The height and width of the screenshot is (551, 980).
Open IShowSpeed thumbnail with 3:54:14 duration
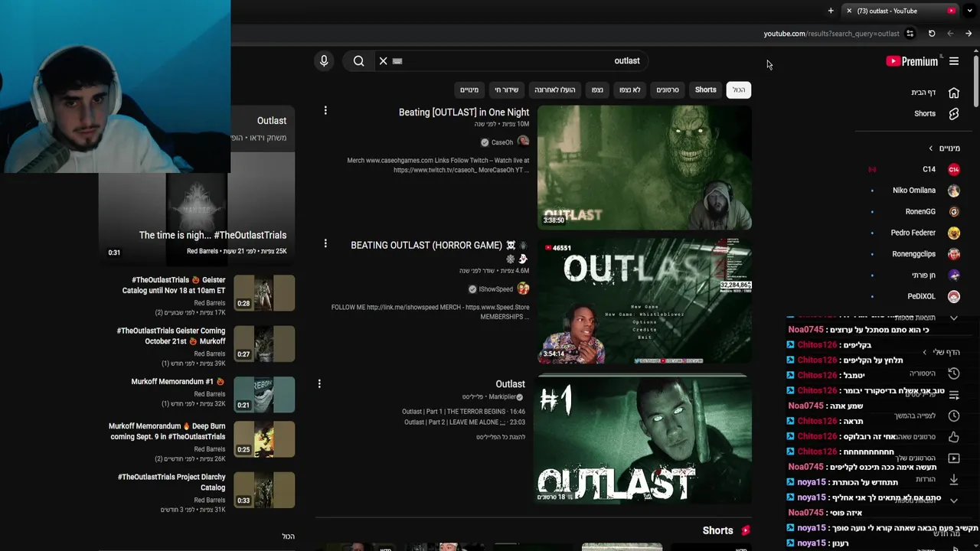(x=645, y=302)
